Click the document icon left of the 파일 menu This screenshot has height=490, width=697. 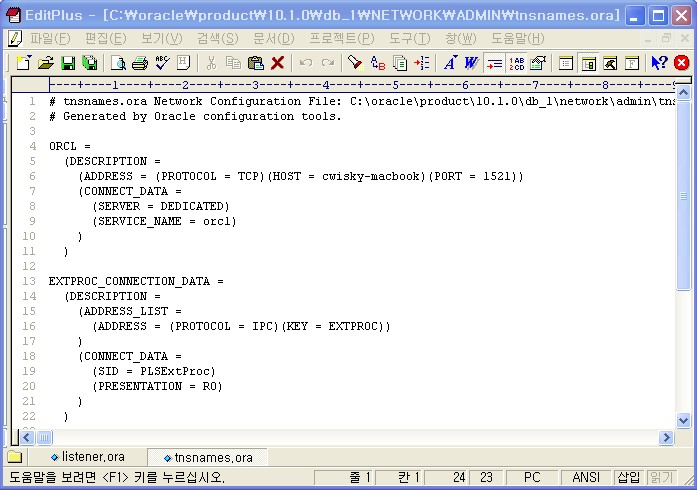(x=15, y=39)
